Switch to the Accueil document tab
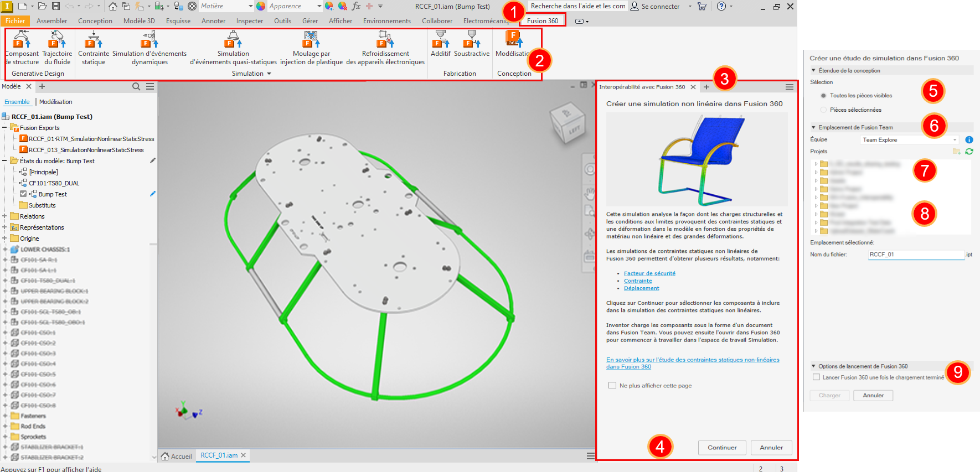The image size is (980, 472). [177, 456]
